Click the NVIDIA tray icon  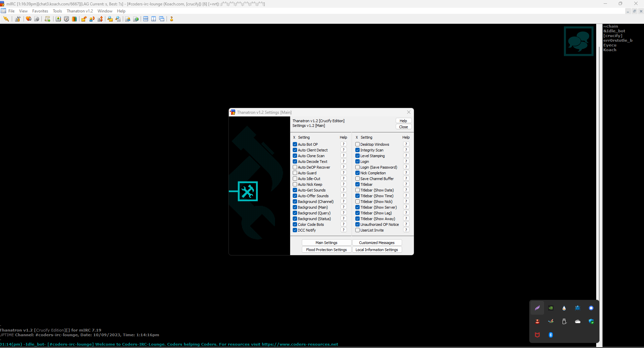[x=551, y=308]
